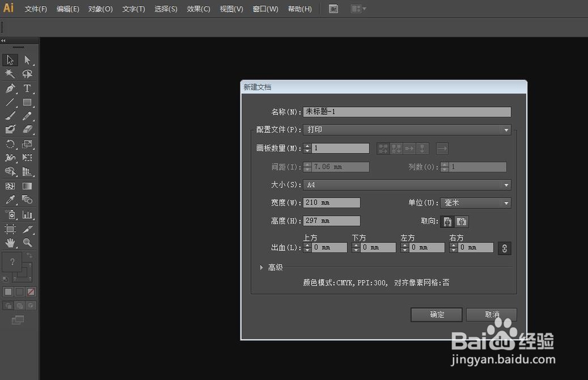The width and height of the screenshot is (588, 380).
Task: Click the 取消 button
Action: (x=492, y=315)
